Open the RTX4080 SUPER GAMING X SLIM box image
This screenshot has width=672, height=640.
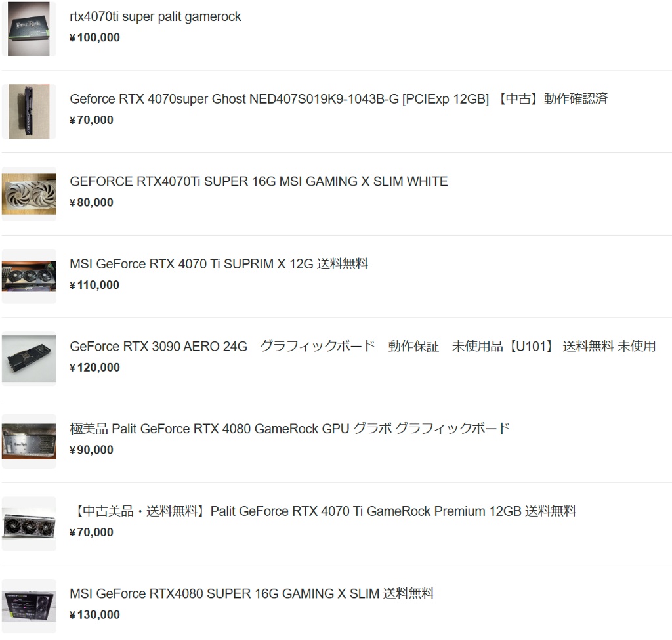pos(29,606)
